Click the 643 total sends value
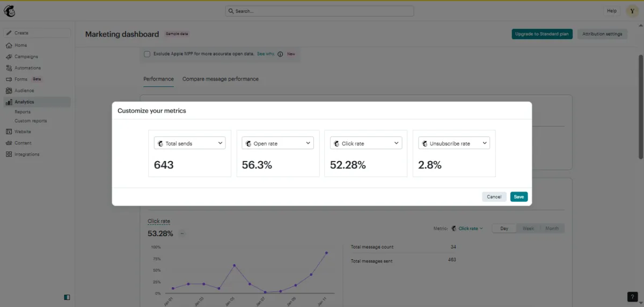Screen dimensions: 644x307 click(164, 165)
